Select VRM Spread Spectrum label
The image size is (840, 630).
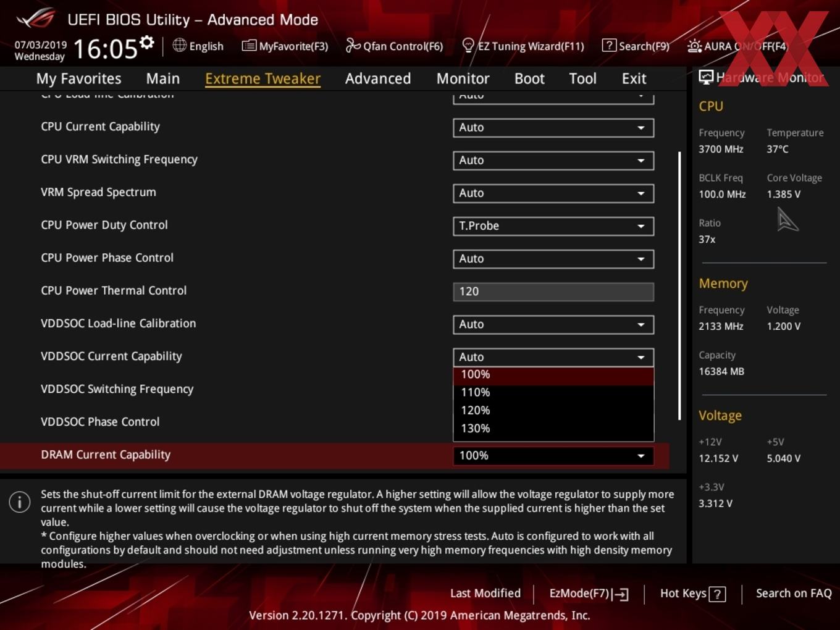click(98, 192)
